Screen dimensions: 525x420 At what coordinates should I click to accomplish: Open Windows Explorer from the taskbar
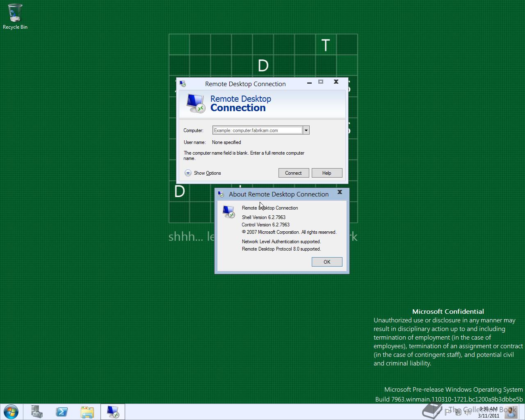(x=87, y=412)
